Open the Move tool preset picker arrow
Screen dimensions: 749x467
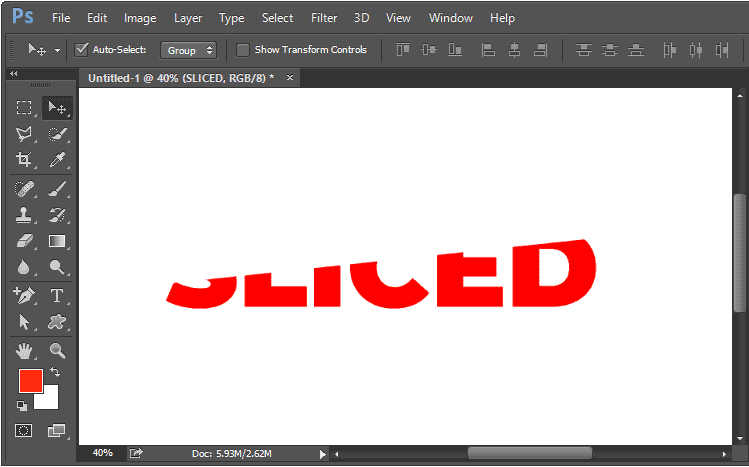coord(57,50)
